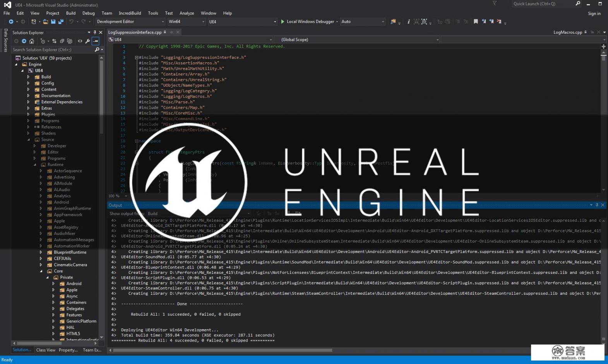Pin the Solution Explorer panel
608x364 pixels.
(x=95, y=32)
